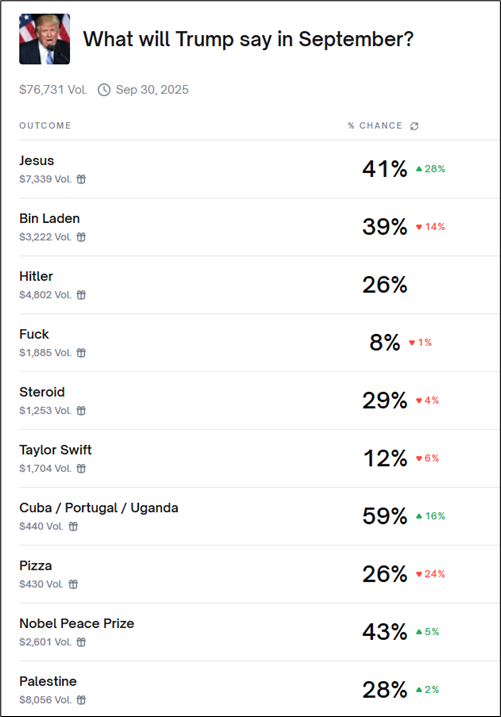The width and height of the screenshot is (501, 717).
Task: Select the Nobel Peace Prize outcome
Action: [x=259, y=632]
